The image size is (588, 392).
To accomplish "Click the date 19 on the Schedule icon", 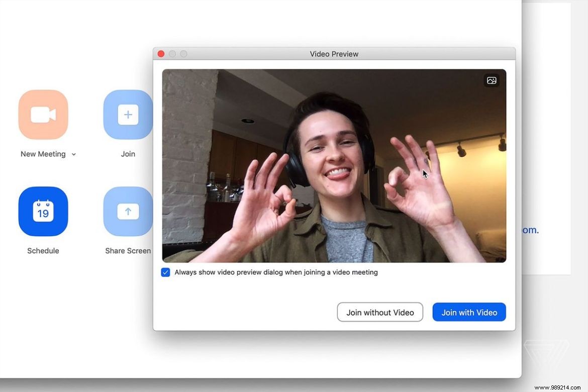I will (x=43, y=213).
